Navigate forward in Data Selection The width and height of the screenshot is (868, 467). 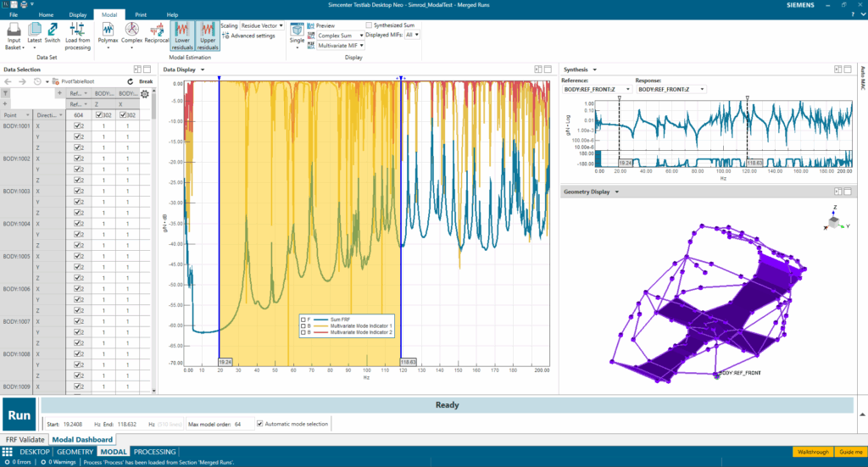pyautogui.click(x=22, y=81)
